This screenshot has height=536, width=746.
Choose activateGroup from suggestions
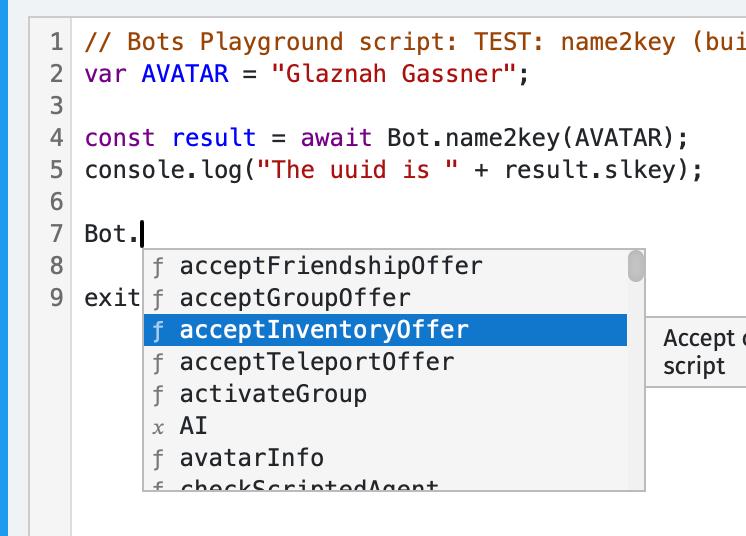point(273,394)
